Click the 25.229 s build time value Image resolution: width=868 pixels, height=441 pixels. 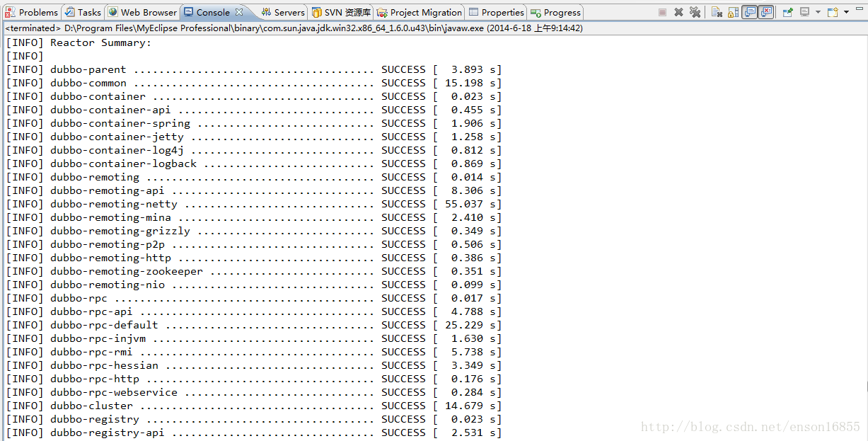470,325
